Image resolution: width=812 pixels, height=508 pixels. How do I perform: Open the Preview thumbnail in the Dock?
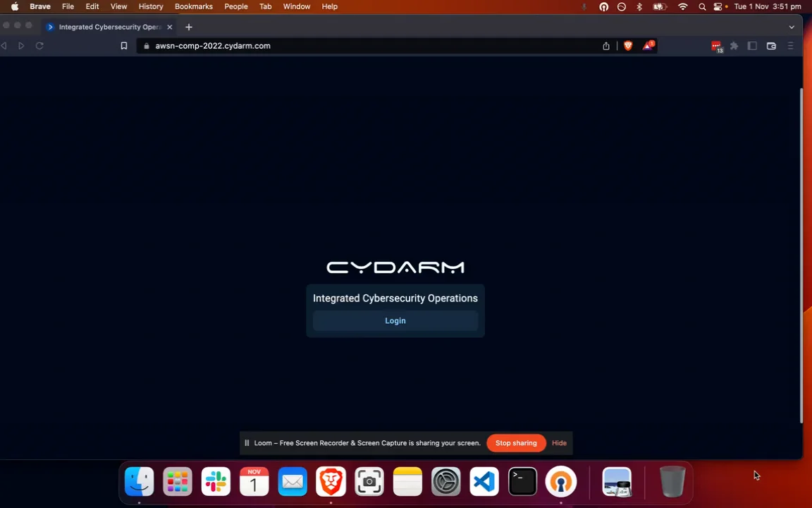click(x=617, y=482)
